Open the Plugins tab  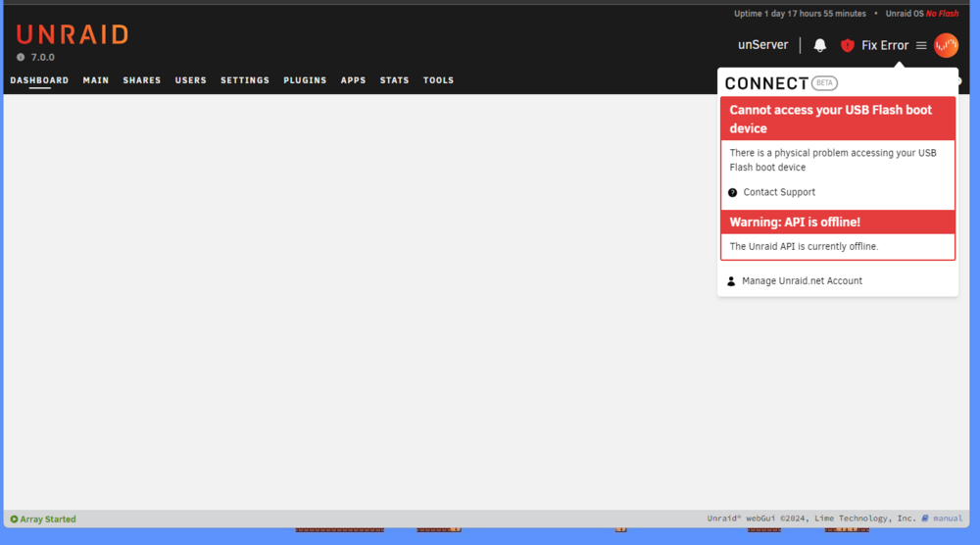coord(305,80)
